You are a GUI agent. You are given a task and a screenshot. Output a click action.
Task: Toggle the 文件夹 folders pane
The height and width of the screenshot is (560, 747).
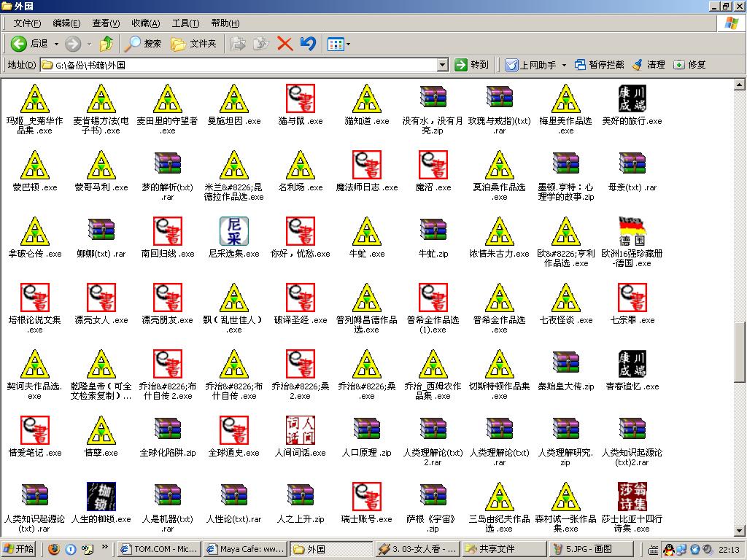[194, 44]
